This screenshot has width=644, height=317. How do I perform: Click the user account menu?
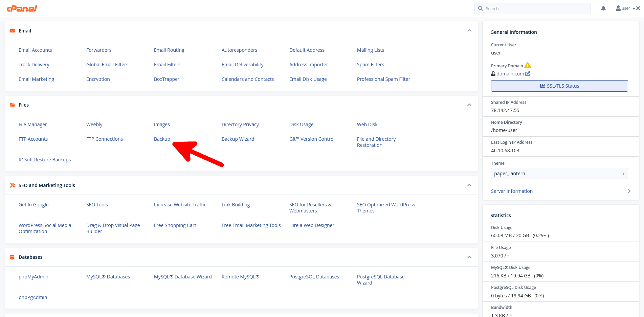point(625,8)
